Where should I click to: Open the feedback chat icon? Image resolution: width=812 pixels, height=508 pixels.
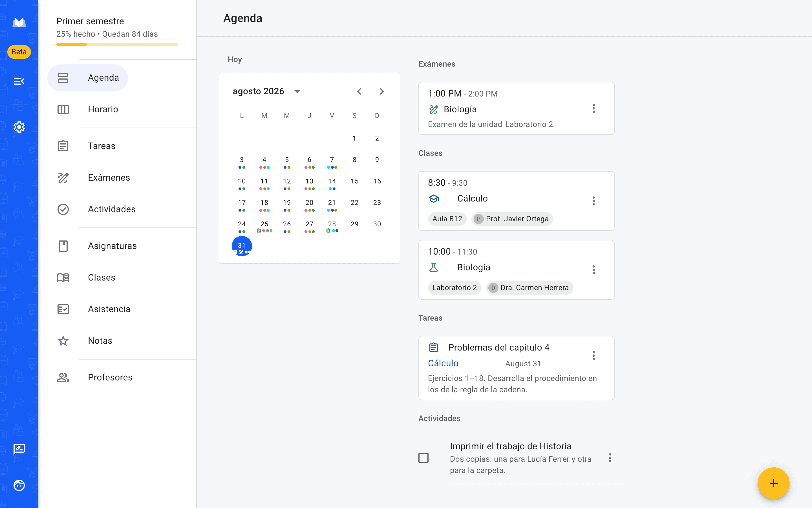(x=19, y=449)
